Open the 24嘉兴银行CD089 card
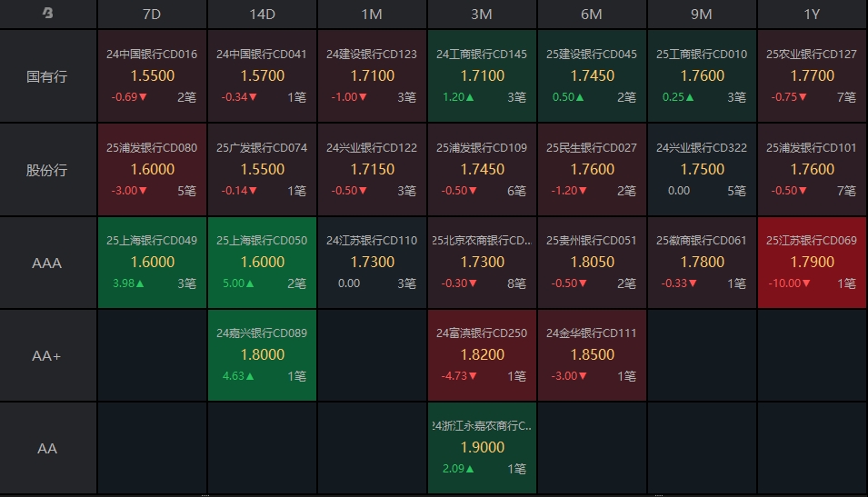 click(x=262, y=354)
